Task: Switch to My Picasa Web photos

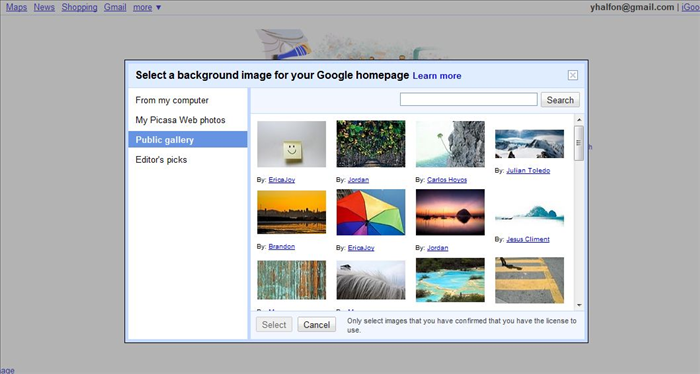Action: 180,120
